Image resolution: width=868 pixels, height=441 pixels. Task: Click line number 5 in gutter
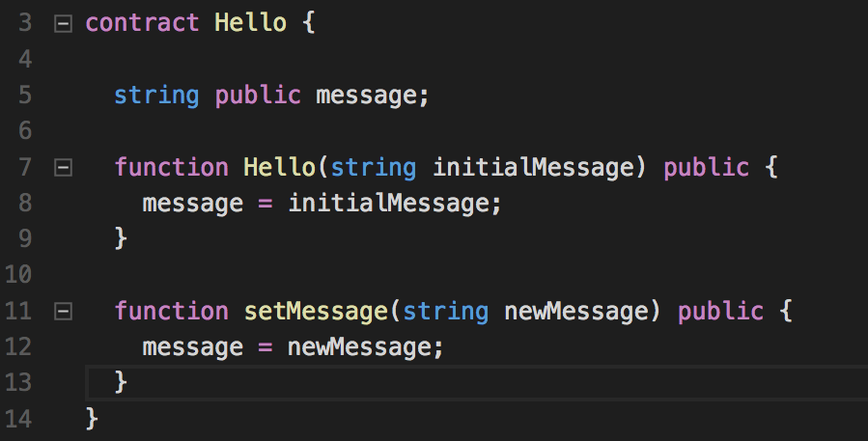(x=25, y=96)
